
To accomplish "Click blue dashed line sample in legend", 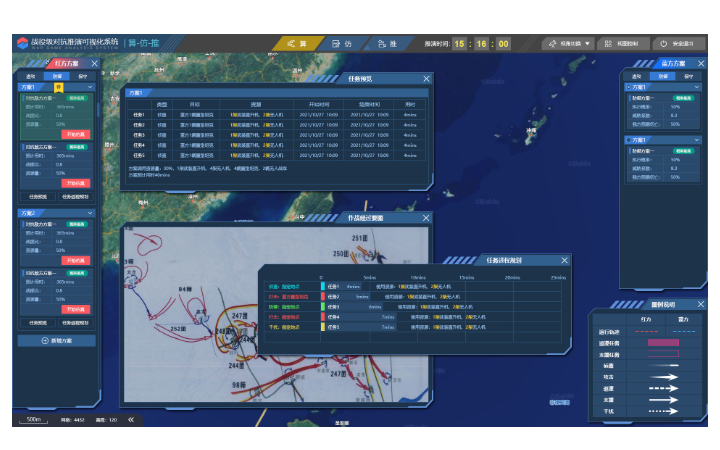I will (684, 331).
